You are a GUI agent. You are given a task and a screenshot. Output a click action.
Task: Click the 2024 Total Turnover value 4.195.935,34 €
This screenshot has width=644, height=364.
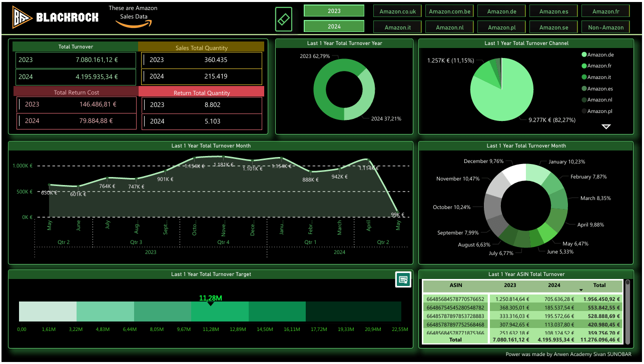click(97, 77)
